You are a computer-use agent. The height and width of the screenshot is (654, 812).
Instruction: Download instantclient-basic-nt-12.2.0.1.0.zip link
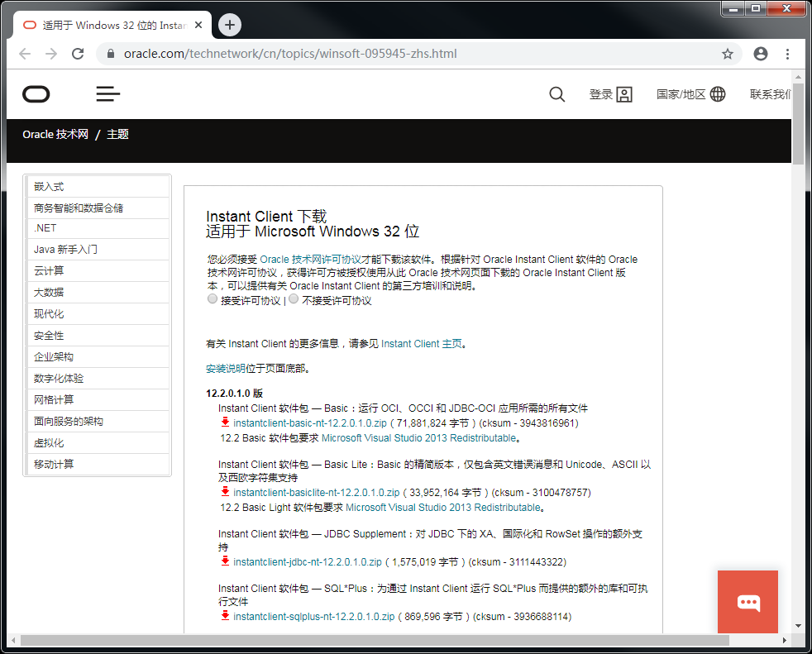(310, 423)
